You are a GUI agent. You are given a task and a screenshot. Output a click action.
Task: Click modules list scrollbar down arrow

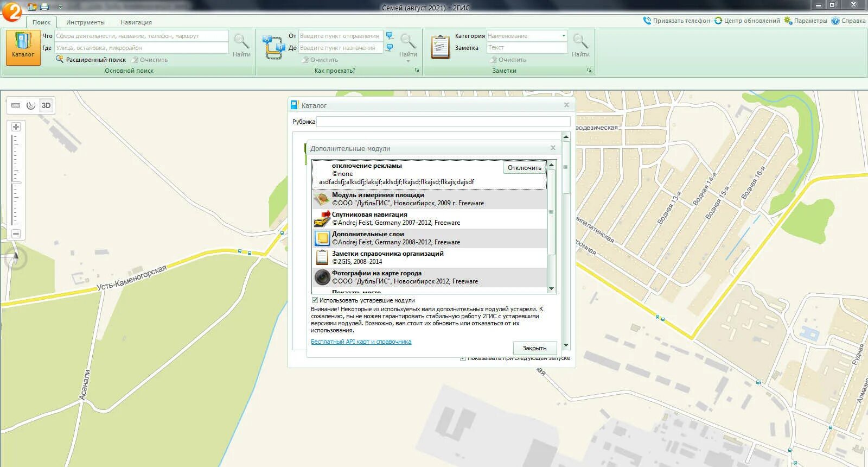point(552,289)
